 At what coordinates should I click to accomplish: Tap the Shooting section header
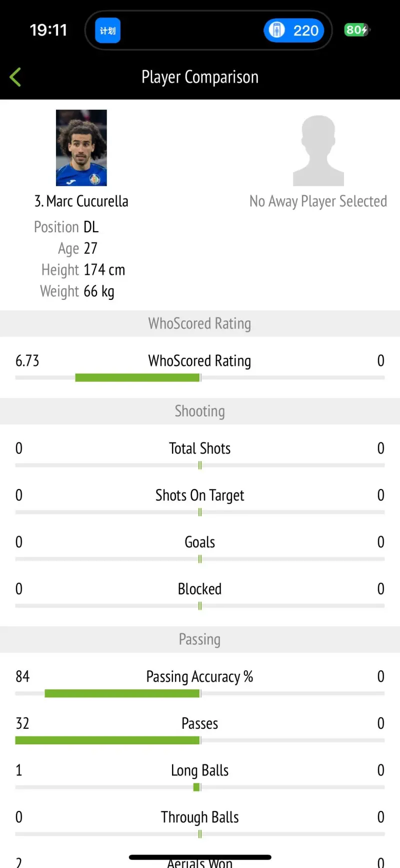(x=200, y=411)
